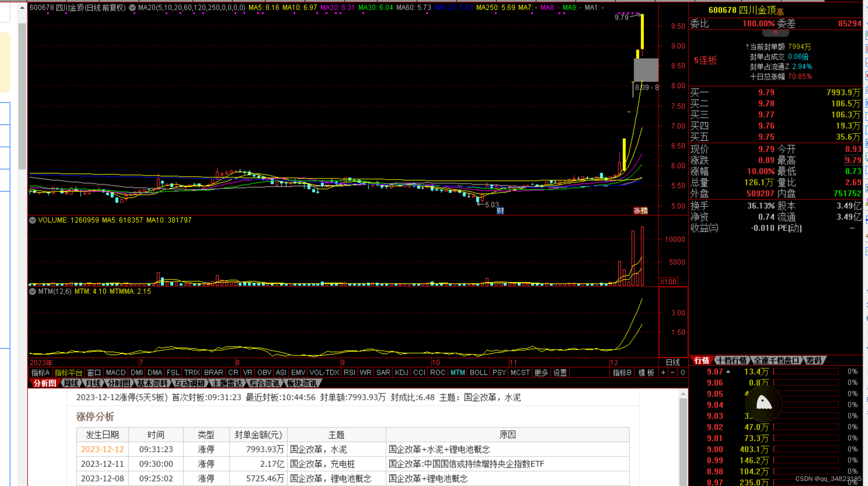The width and height of the screenshot is (868, 486).
Task: Open the 模板 template menu
Action: [x=647, y=373]
